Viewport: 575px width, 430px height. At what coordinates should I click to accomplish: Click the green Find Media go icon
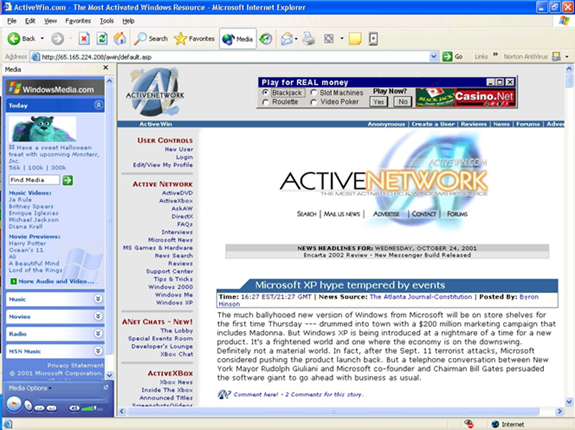pos(67,180)
